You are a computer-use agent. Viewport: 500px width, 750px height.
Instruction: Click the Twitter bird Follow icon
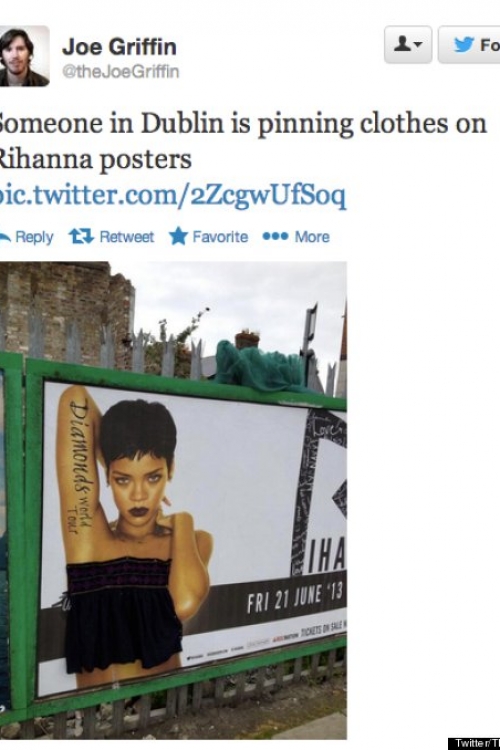(x=464, y=44)
